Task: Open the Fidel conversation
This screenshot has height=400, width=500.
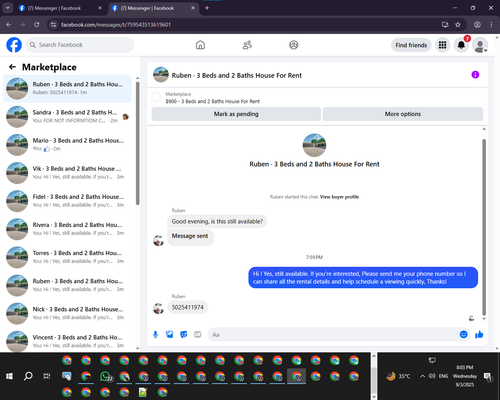Action: click(67, 201)
